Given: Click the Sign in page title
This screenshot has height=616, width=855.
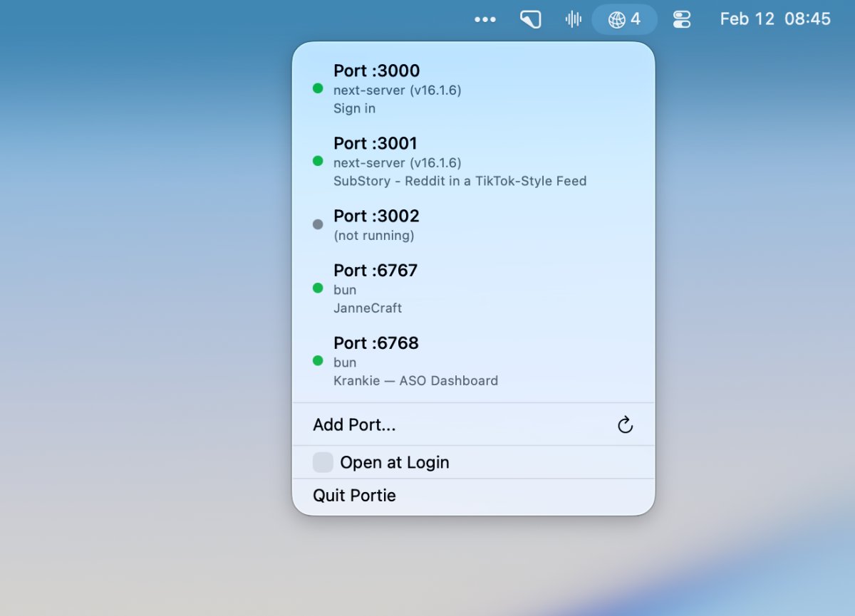Looking at the screenshot, I should tap(354, 108).
